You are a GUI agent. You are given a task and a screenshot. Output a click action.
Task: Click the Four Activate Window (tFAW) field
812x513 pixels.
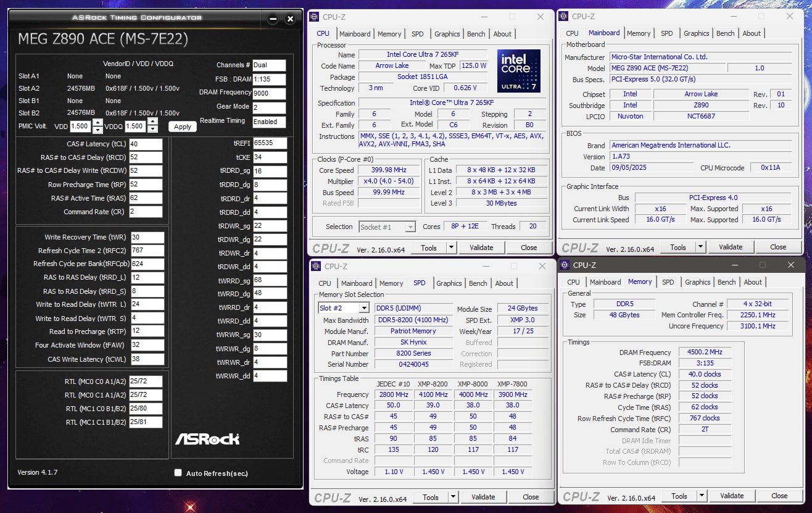147,345
